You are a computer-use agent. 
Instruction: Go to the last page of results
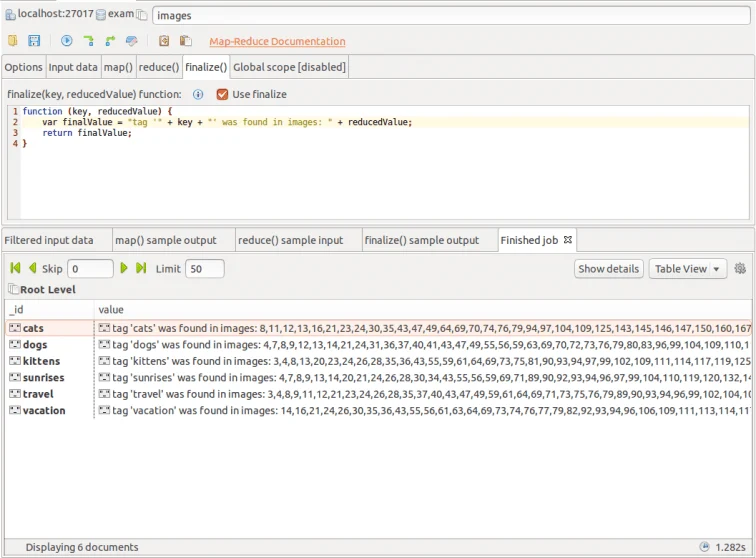[x=141, y=268]
